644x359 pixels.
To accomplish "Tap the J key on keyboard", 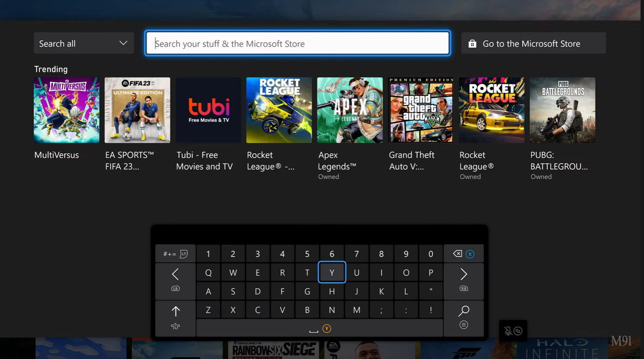I will 356,291.
